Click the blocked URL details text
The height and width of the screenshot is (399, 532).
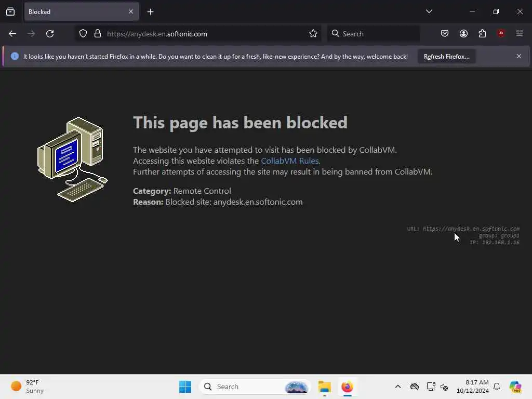[463, 229]
